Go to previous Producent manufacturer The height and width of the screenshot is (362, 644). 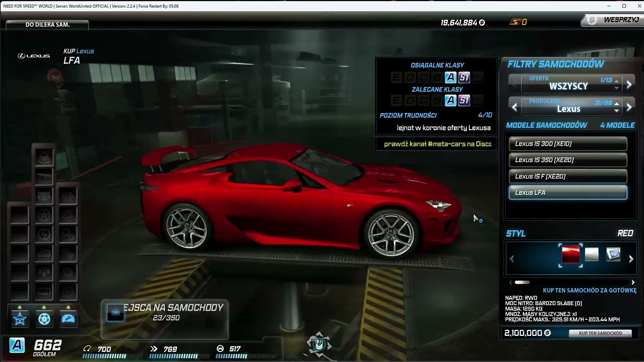(514, 107)
